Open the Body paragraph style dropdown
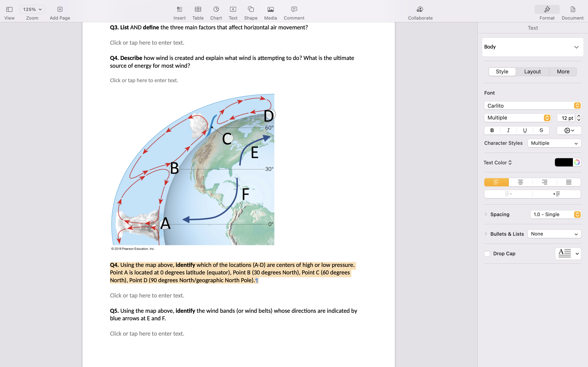Image resolution: width=588 pixels, height=367 pixels. pos(532,47)
